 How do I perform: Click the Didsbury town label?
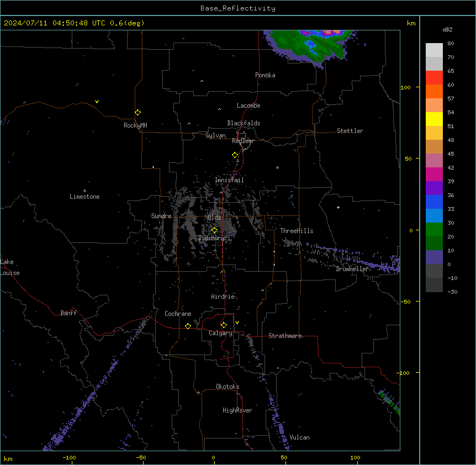211,238
